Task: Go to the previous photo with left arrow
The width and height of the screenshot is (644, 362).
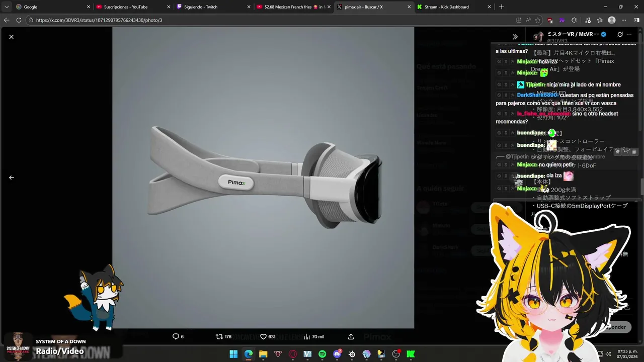Action: coord(11,177)
